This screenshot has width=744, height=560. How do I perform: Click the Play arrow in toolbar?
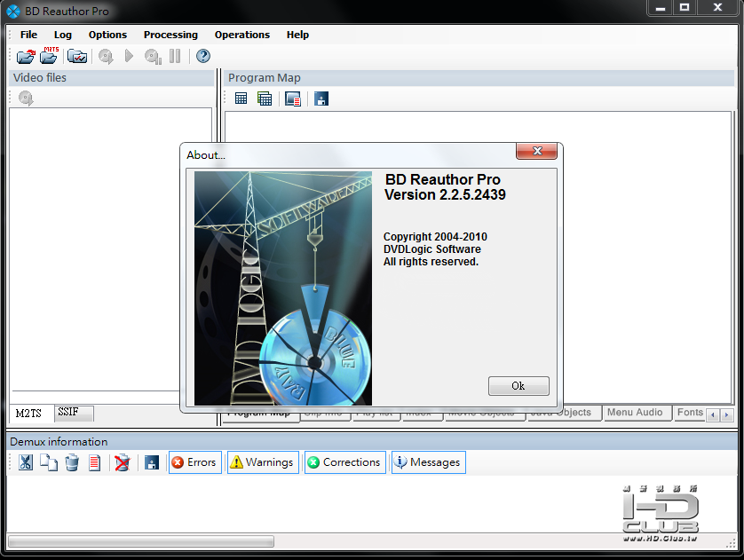(129, 56)
